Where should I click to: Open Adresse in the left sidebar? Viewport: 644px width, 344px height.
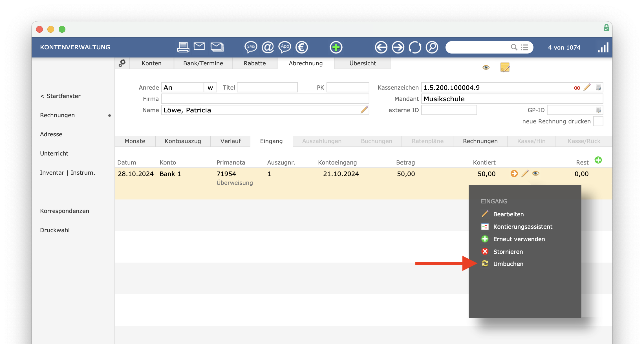pyautogui.click(x=51, y=134)
